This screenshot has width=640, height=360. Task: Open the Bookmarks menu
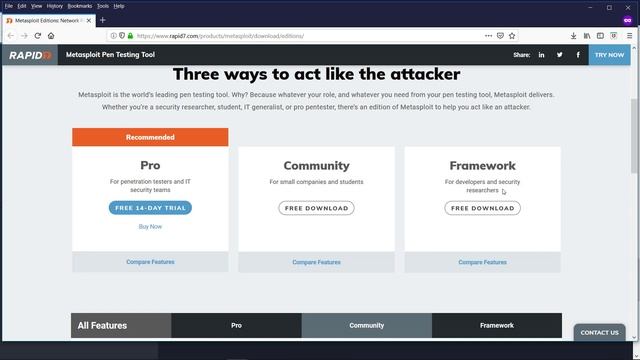tap(80, 6)
